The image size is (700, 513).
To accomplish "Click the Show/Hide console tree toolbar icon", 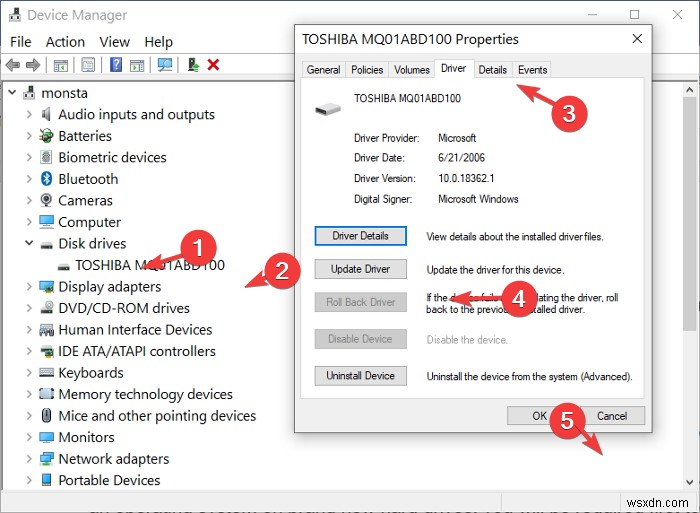I will pyautogui.click(x=61, y=65).
